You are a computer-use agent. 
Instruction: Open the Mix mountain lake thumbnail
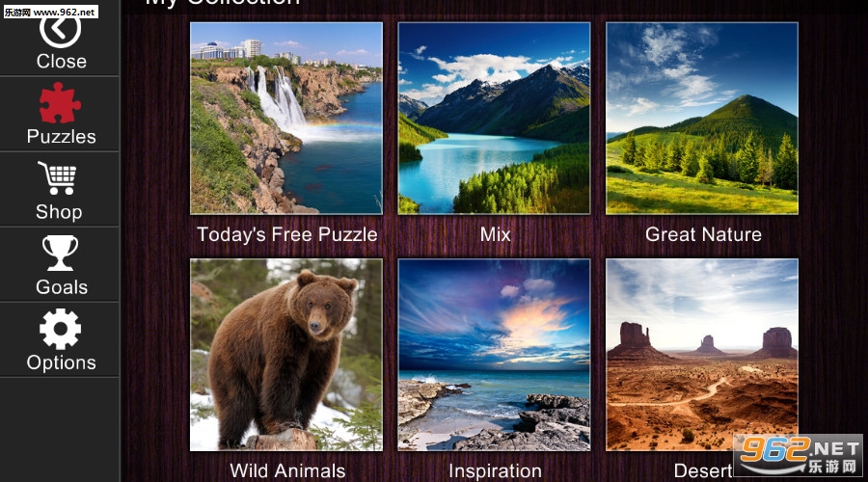pos(494,118)
